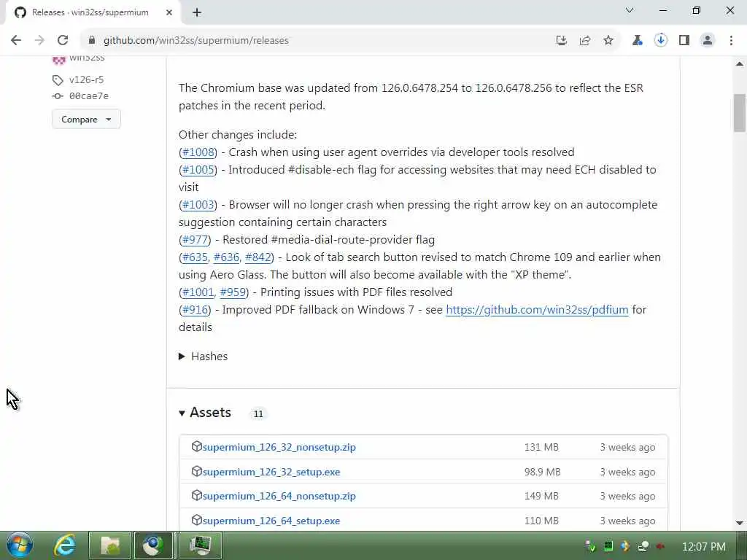Open issue #959 link
Viewport: 747px width, 560px height.
233,292
